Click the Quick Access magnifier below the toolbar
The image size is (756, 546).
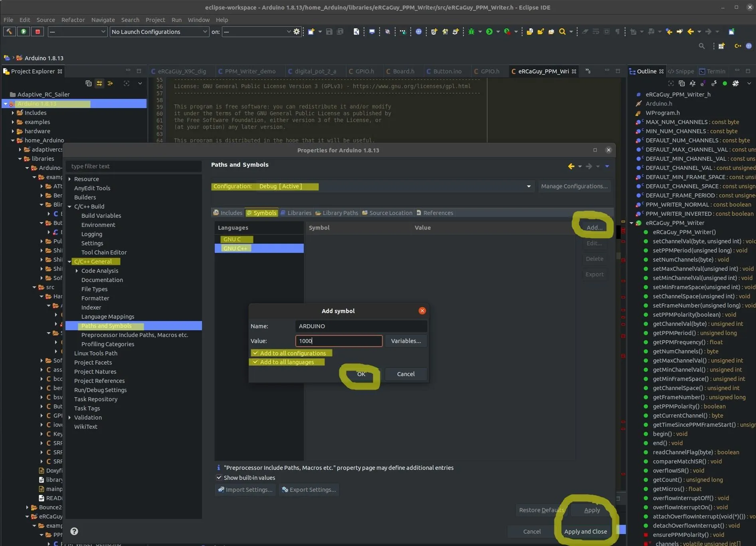(x=702, y=46)
